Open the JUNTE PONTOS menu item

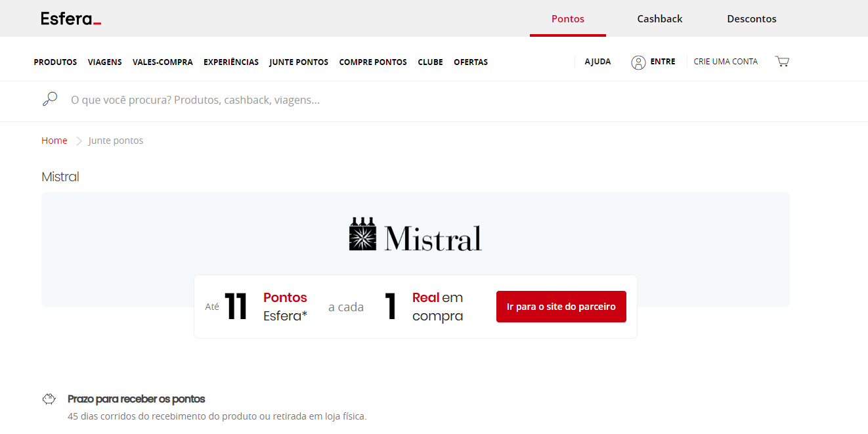click(x=299, y=62)
